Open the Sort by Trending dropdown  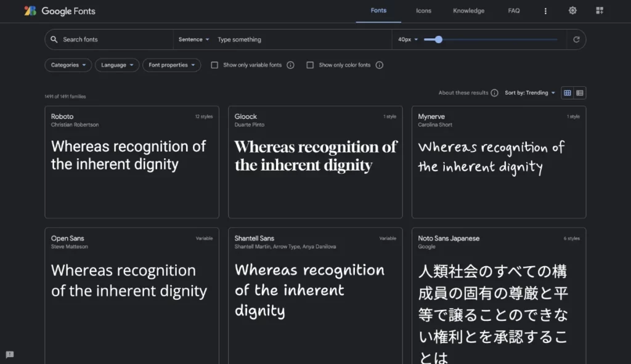529,93
